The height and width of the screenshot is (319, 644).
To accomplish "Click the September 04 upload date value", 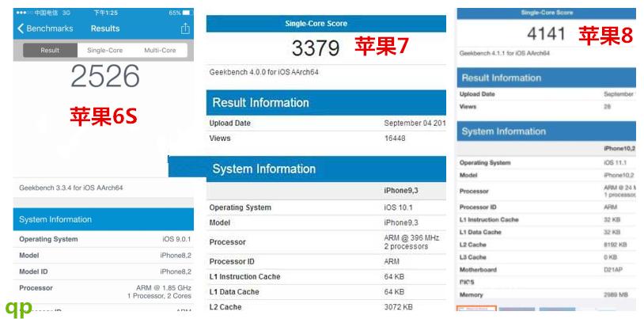I will point(415,123).
